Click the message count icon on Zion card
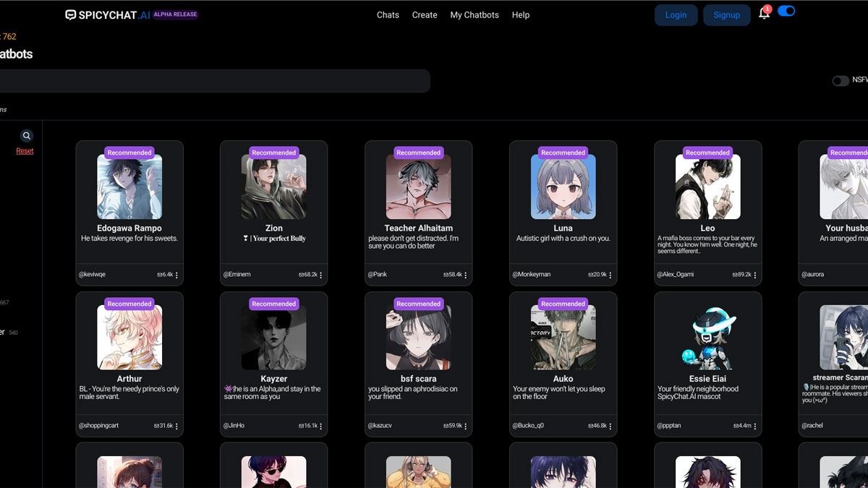This screenshot has width=868, height=488. pyautogui.click(x=301, y=275)
